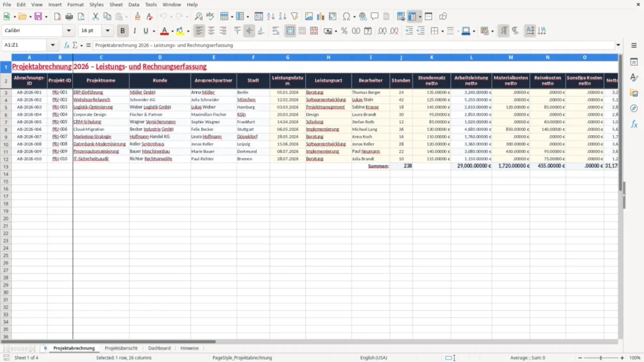The image size is (644, 362).
Task: Cut selection with the scissors icon
Action: [96, 16]
